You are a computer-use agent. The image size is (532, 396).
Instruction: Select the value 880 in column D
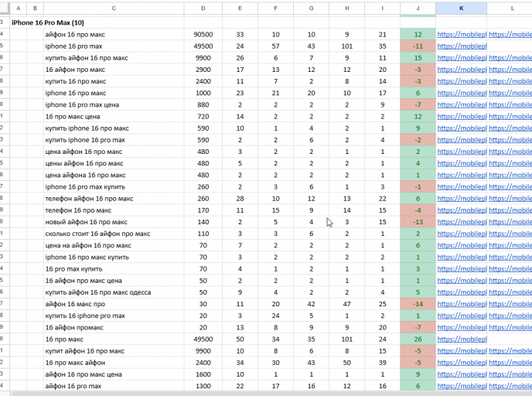(203, 104)
